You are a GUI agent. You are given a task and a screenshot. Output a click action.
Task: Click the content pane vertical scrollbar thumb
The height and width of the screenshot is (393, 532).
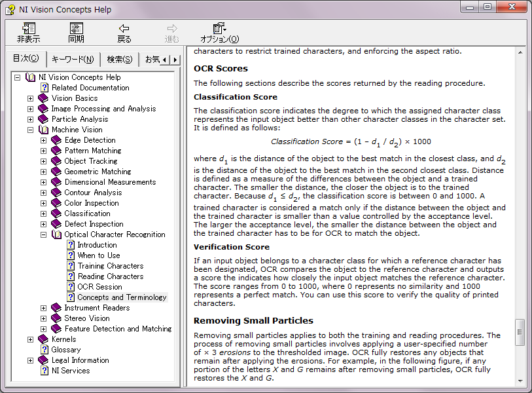coord(520,332)
